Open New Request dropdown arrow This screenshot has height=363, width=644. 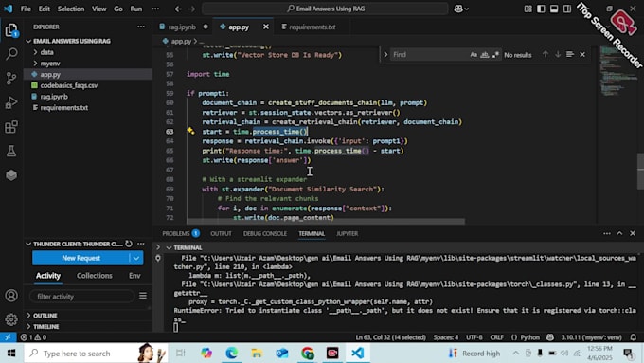tap(136, 258)
